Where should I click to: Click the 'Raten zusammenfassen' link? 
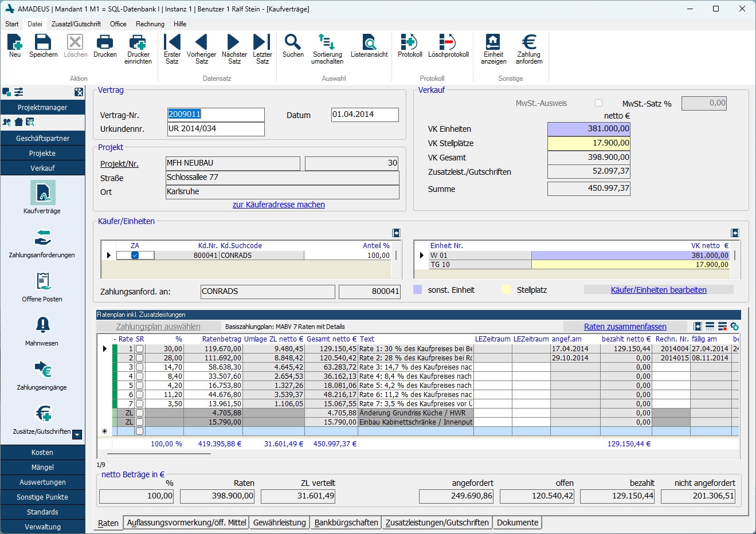tap(625, 327)
